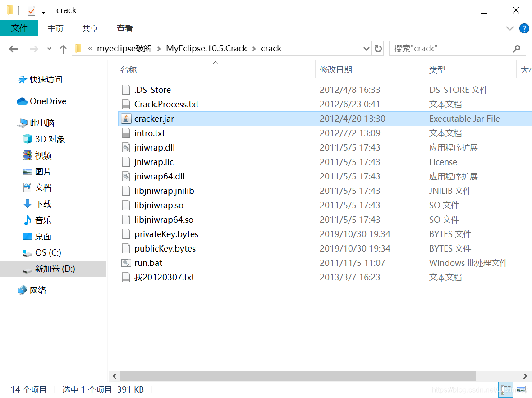Expand the MyEclipse.10.5.Crack breadcrumb arrow

(x=254, y=49)
